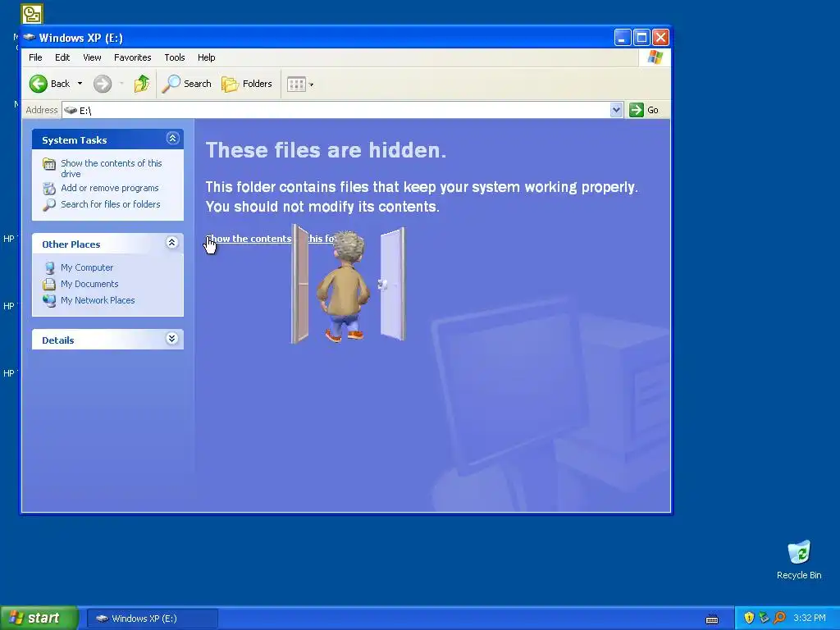Collapse the Other Places panel
840x630 pixels.
coord(172,243)
